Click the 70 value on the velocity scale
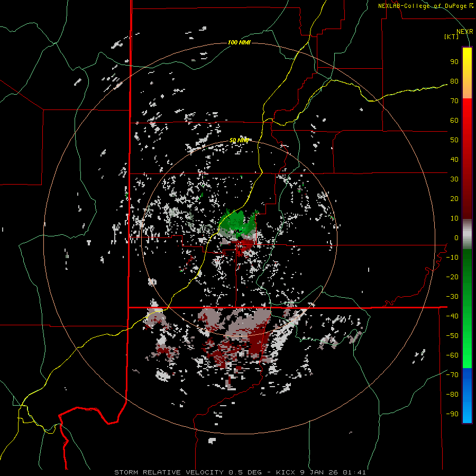Viewport: 476px width, 476px height. pos(454,101)
